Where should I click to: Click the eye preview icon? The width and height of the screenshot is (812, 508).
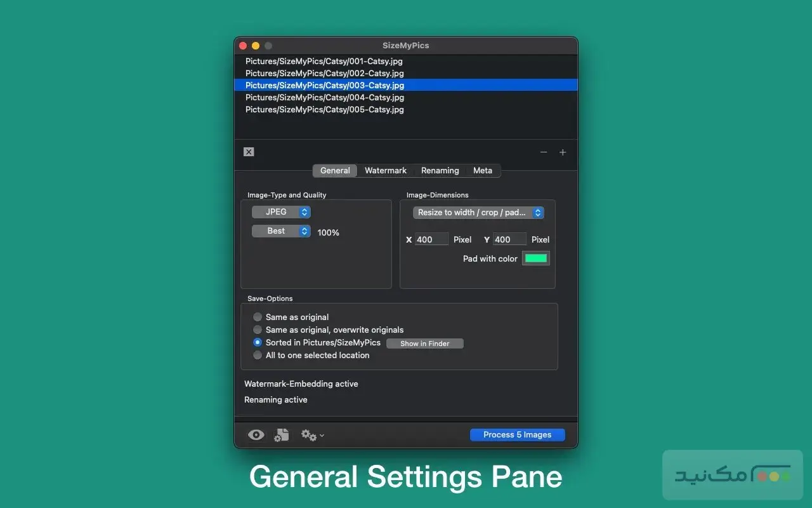point(256,435)
